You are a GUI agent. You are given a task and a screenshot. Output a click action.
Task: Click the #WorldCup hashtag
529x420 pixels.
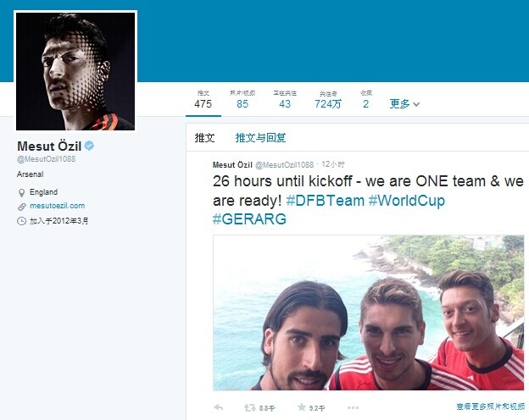407,200
